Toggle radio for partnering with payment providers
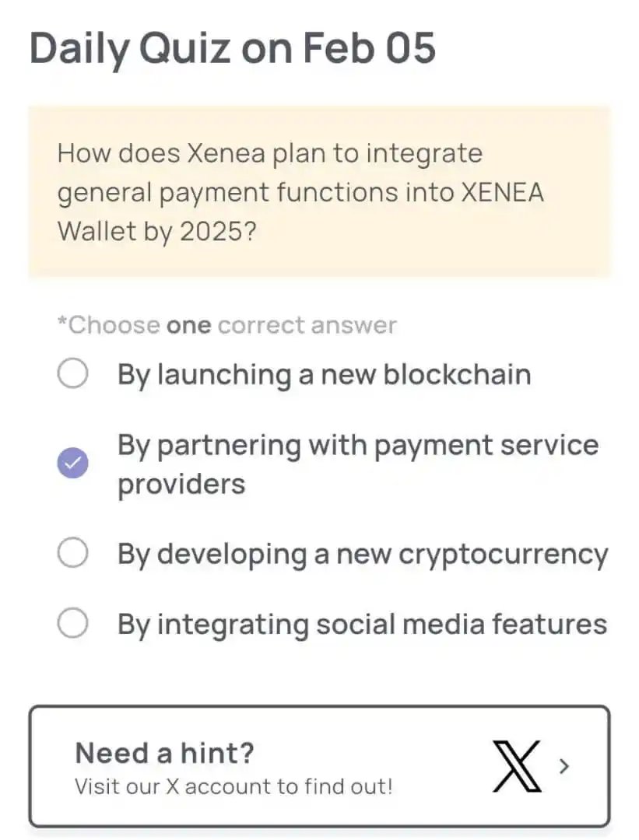639x840 pixels. 73,463
